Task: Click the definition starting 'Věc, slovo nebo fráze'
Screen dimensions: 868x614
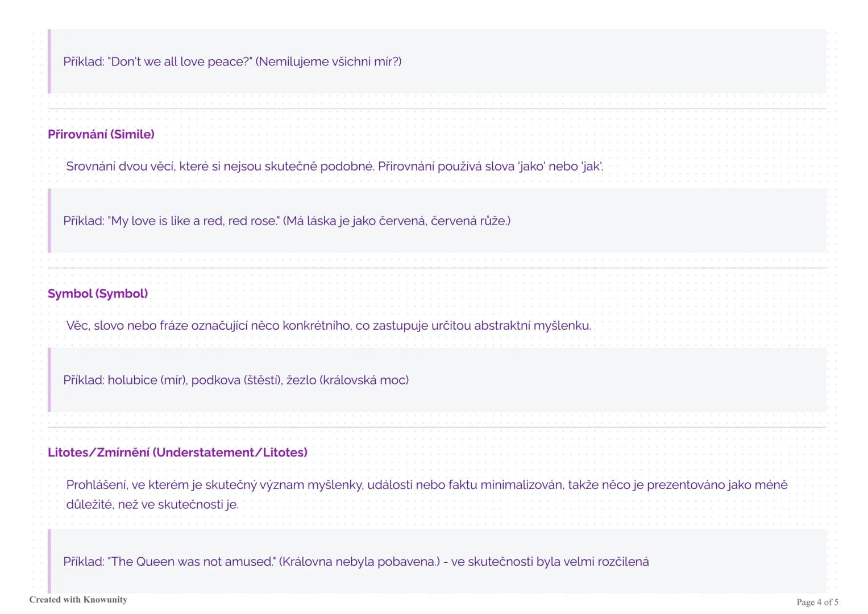Action: (329, 325)
